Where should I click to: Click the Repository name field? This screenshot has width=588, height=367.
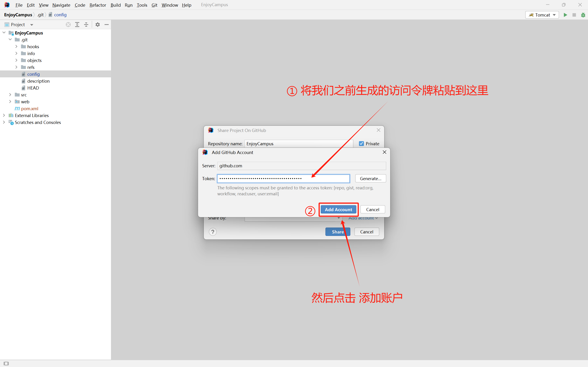pos(299,144)
